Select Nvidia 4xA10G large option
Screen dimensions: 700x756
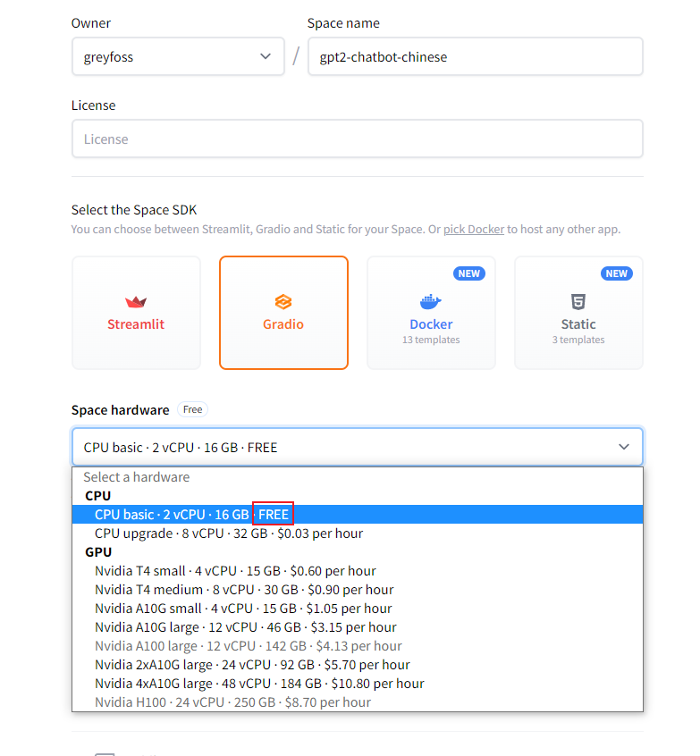point(357,684)
